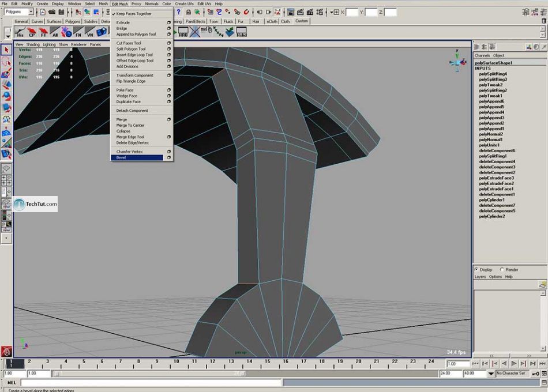548x392 pixels.
Task: Click the blue cube shelf icon
Action: coord(102,32)
